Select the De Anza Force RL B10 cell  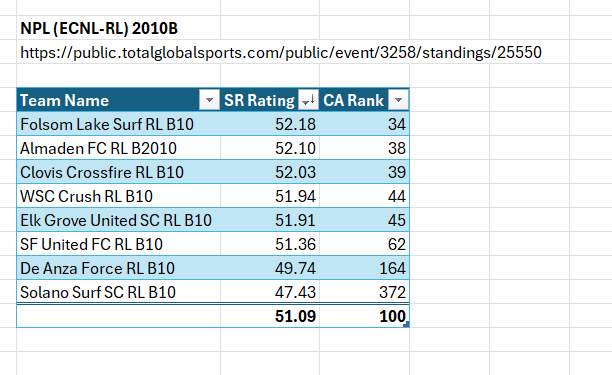coord(119,268)
